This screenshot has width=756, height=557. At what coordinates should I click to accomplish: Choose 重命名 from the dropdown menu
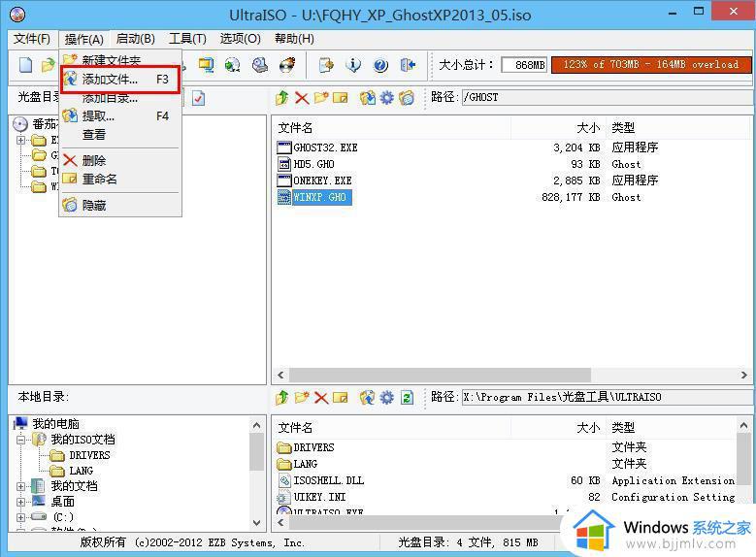click(x=120, y=179)
